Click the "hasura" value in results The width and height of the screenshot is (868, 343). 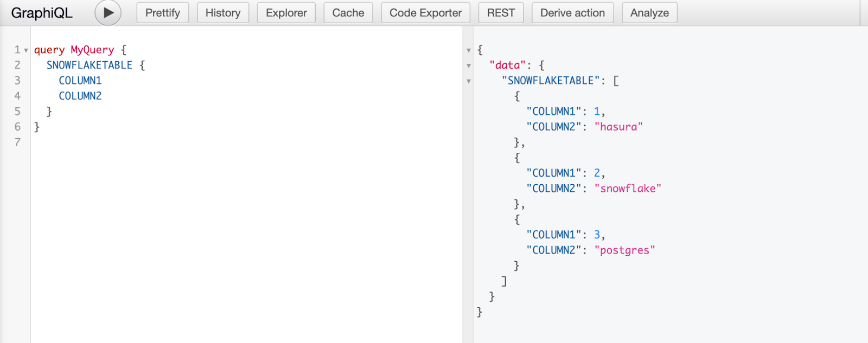pyautogui.click(x=618, y=127)
